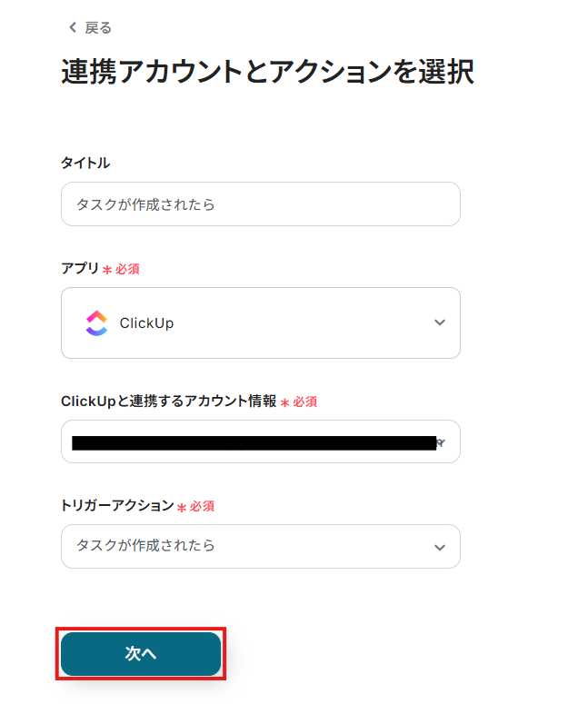Click the redacted account value bar
This screenshot has width=588, height=704.
tap(253, 443)
